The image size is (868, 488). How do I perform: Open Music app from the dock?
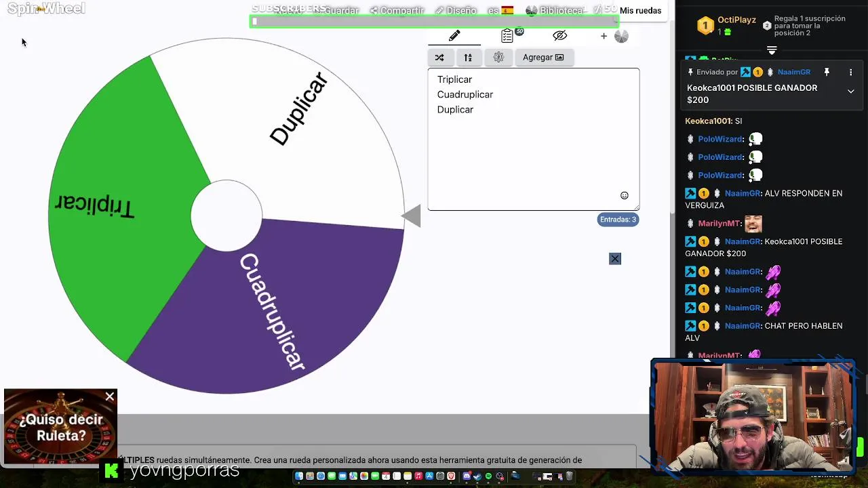pos(418,476)
